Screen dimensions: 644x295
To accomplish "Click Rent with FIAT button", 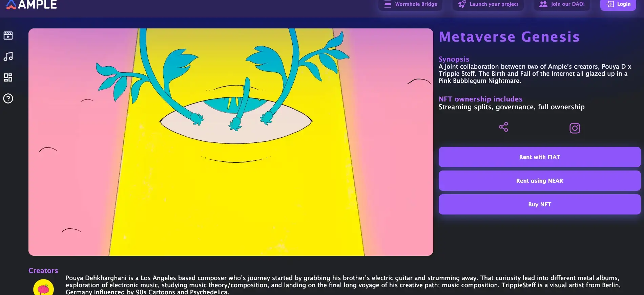I will (x=540, y=157).
